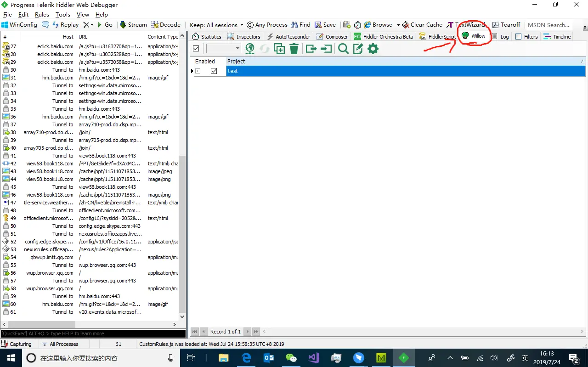
Task: Select the Willow tab
Action: pos(474,36)
